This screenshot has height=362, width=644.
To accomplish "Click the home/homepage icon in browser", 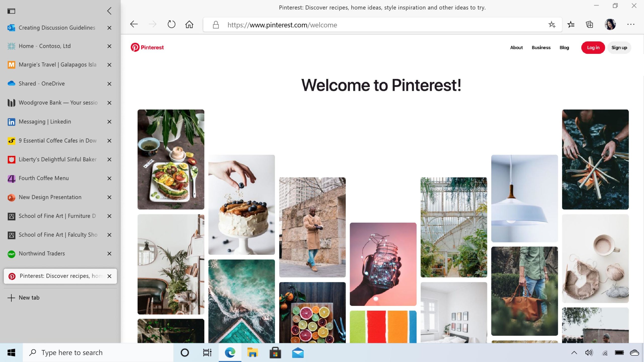I will tap(189, 24).
